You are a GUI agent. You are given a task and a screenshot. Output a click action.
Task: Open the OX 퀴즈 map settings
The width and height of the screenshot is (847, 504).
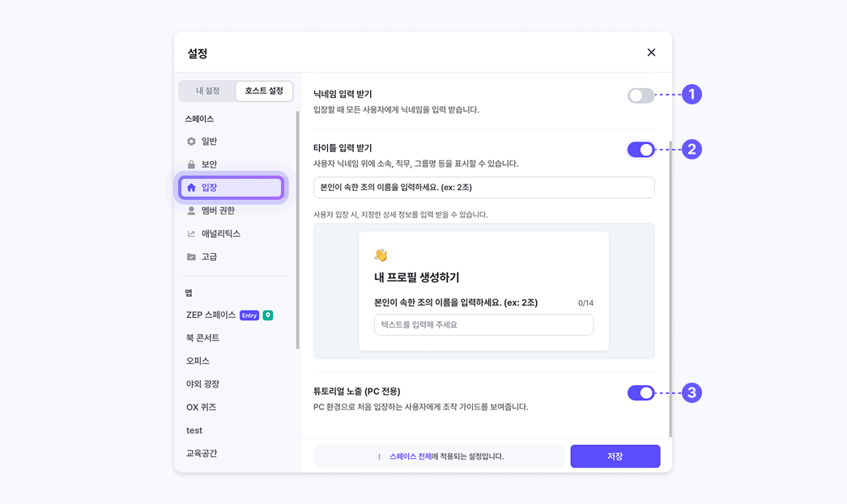click(x=201, y=407)
